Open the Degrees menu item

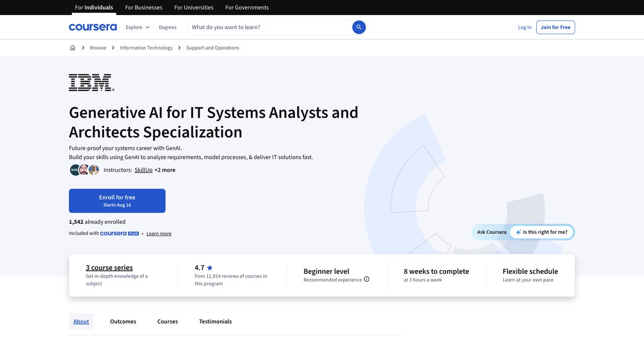(168, 27)
